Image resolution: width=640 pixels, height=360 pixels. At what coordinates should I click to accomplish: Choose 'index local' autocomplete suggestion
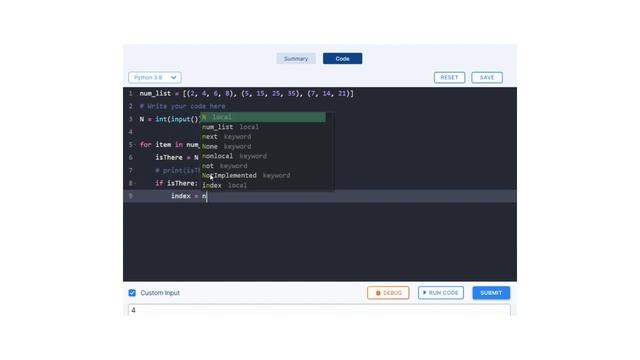pos(263,185)
